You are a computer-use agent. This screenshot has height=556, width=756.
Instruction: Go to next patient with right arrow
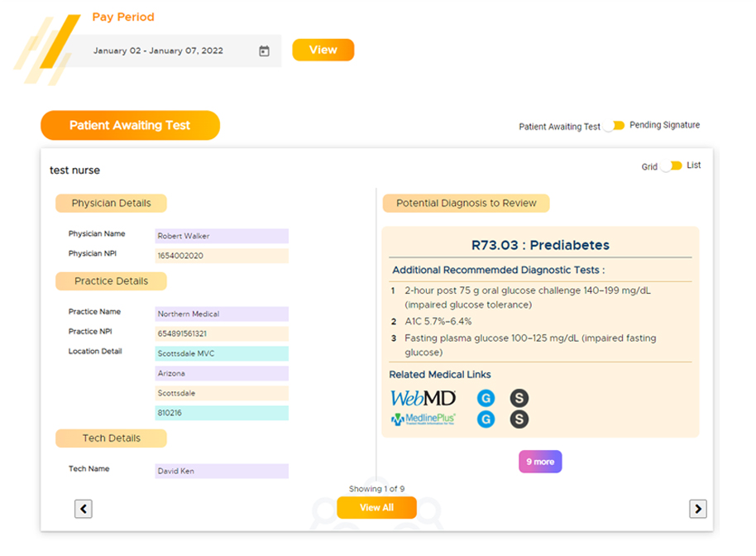(697, 509)
